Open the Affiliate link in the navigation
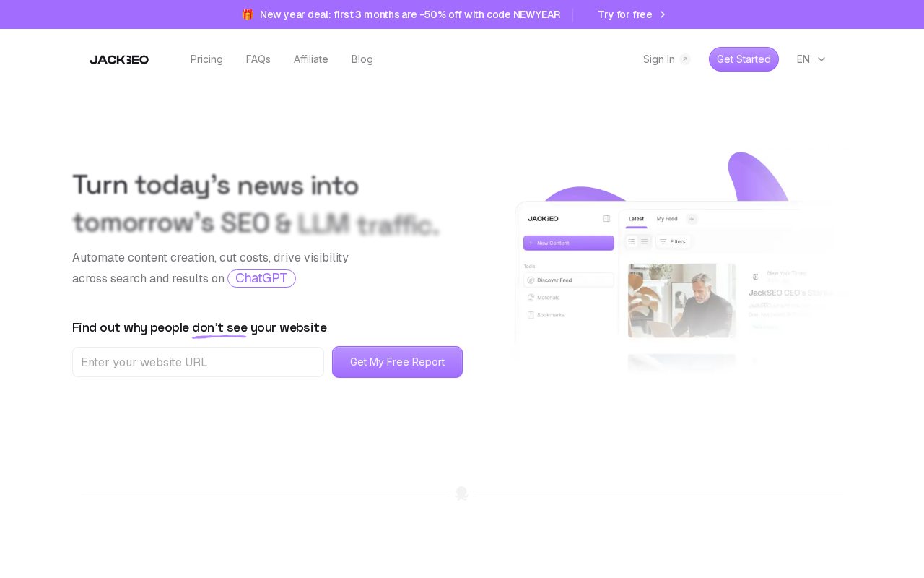This screenshot has width=924, height=578. point(311,59)
